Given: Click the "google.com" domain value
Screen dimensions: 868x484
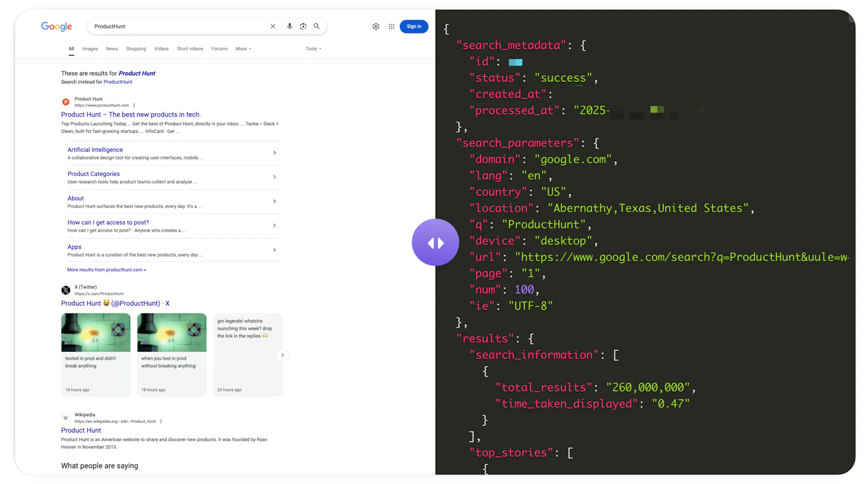Looking at the screenshot, I should pyautogui.click(x=573, y=159).
